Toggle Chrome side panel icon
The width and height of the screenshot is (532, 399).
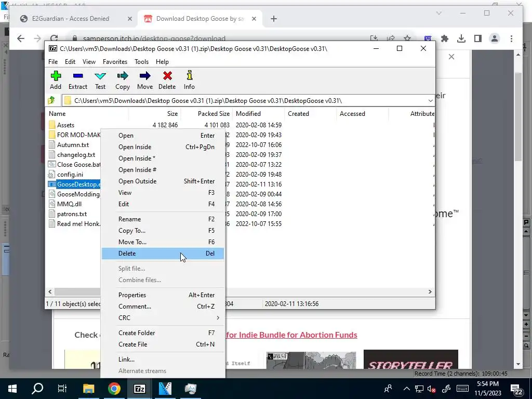tap(478, 38)
